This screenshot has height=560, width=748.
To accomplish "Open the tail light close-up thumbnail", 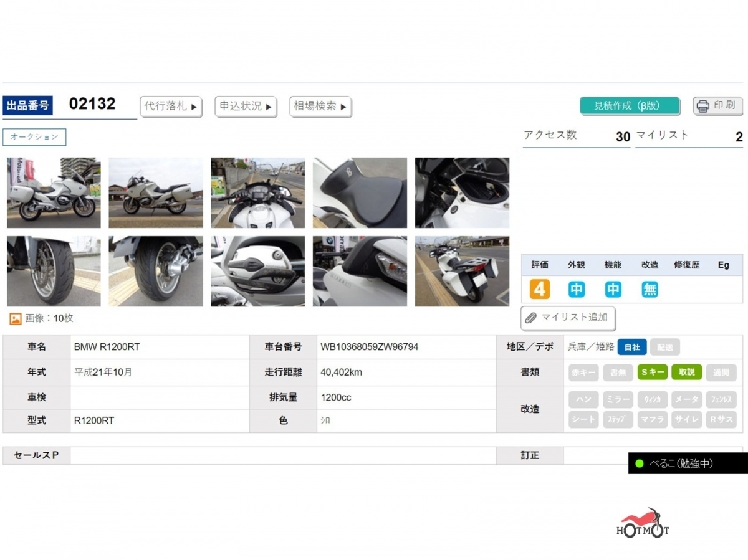I will click(360, 271).
